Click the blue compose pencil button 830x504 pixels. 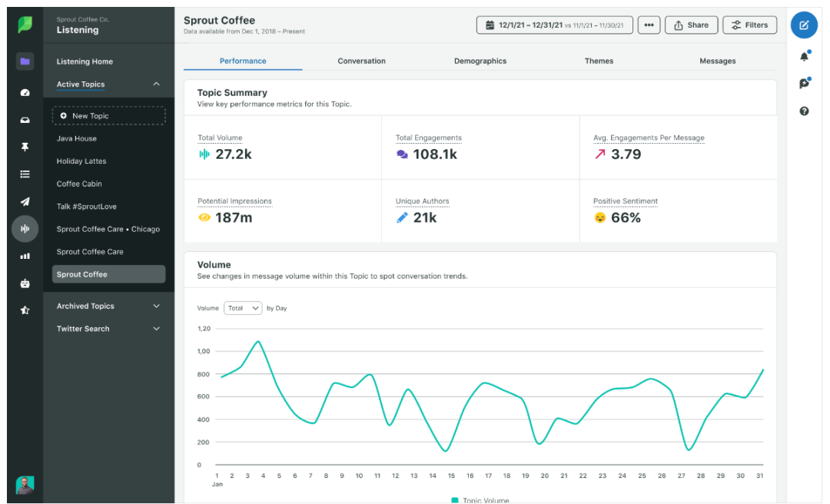pyautogui.click(x=804, y=25)
